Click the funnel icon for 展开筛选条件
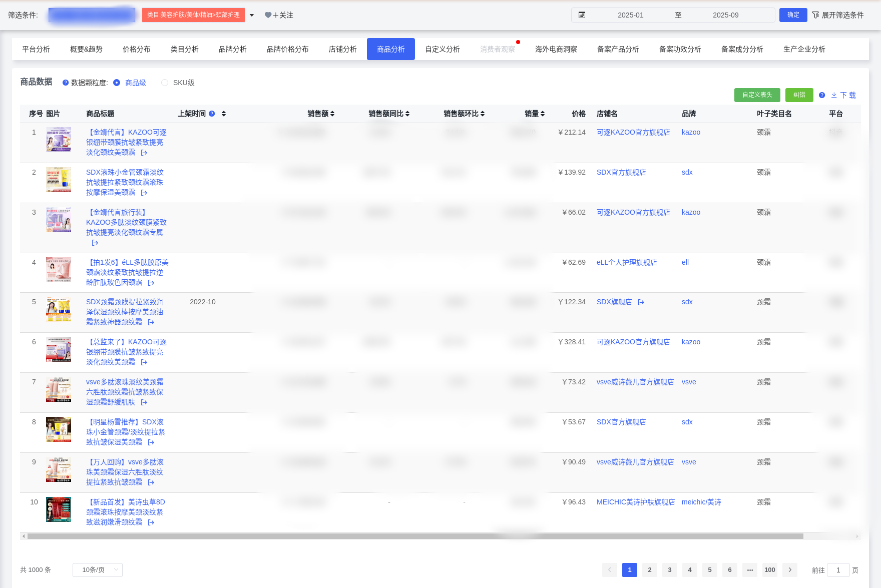This screenshot has height=588, width=881. (x=815, y=15)
